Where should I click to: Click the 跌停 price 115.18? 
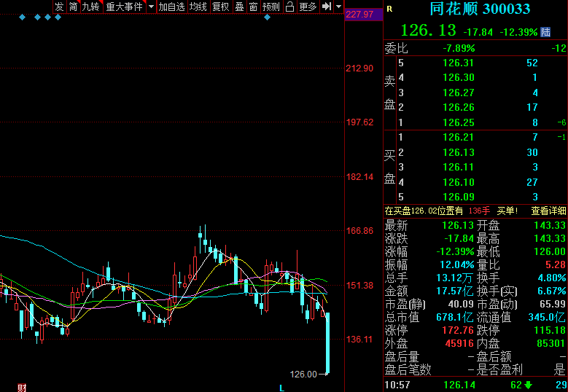click(x=550, y=331)
